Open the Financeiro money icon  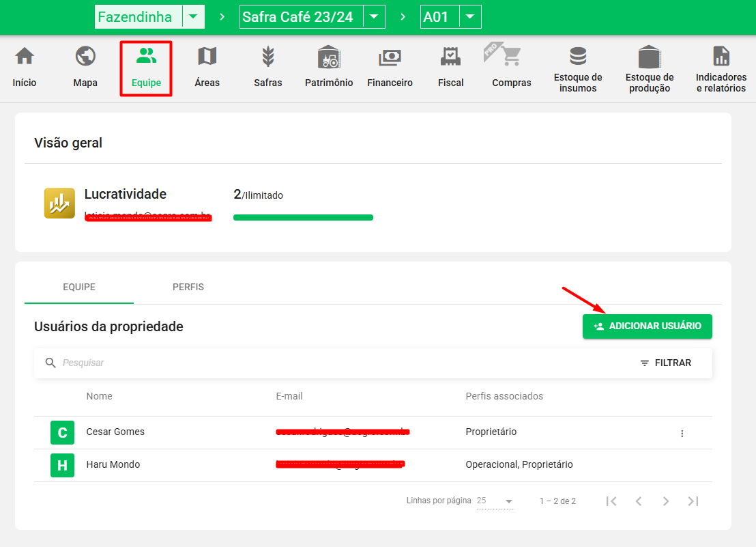click(x=390, y=57)
